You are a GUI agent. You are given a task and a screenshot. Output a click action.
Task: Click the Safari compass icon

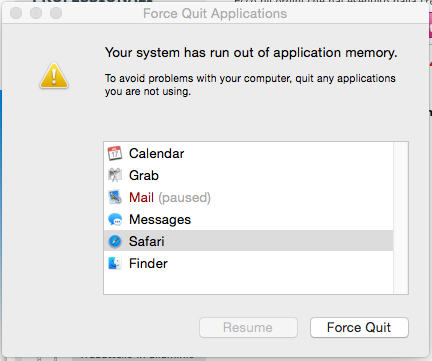coord(115,241)
